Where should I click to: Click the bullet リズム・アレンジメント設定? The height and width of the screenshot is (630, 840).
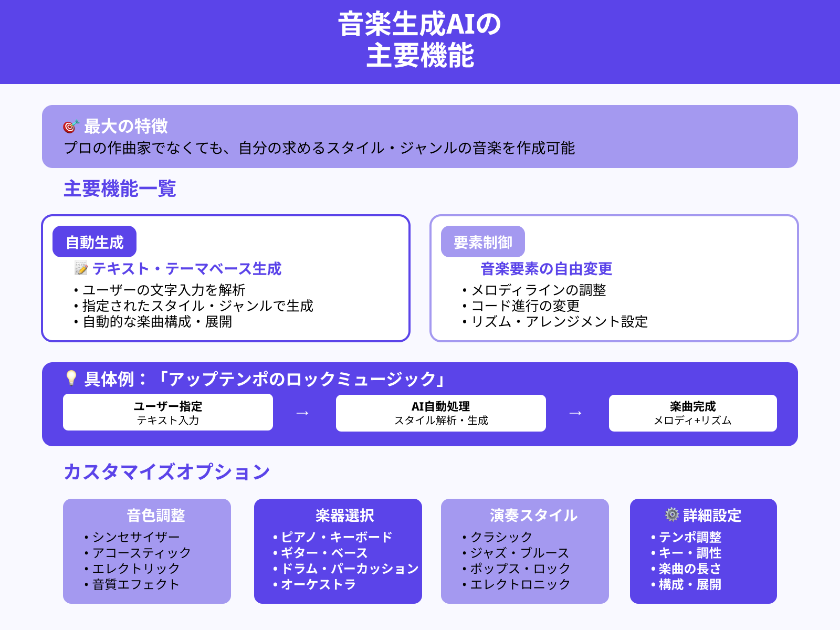[x=555, y=321]
